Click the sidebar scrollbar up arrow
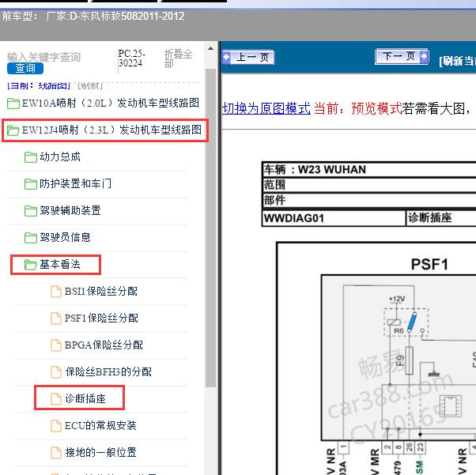 coord(210,48)
